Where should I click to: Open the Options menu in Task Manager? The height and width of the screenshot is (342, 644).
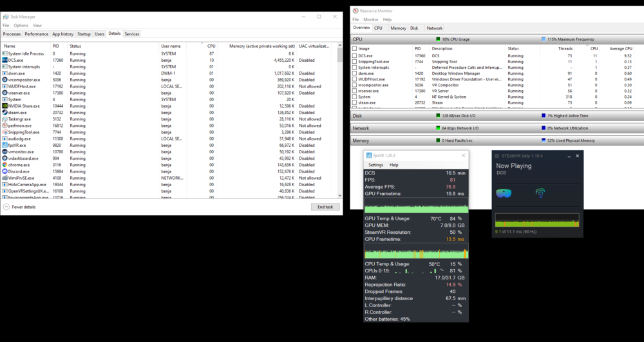[x=21, y=26]
